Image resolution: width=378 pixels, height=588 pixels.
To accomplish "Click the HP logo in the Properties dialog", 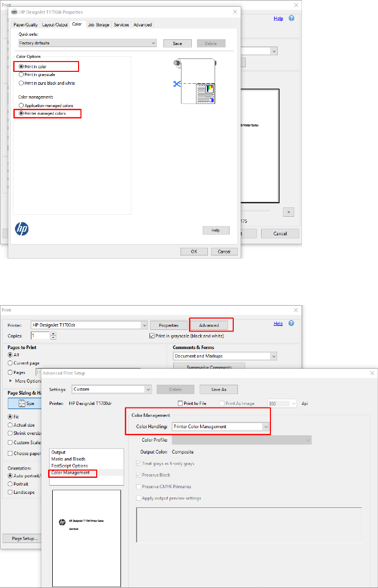I will [22, 229].
